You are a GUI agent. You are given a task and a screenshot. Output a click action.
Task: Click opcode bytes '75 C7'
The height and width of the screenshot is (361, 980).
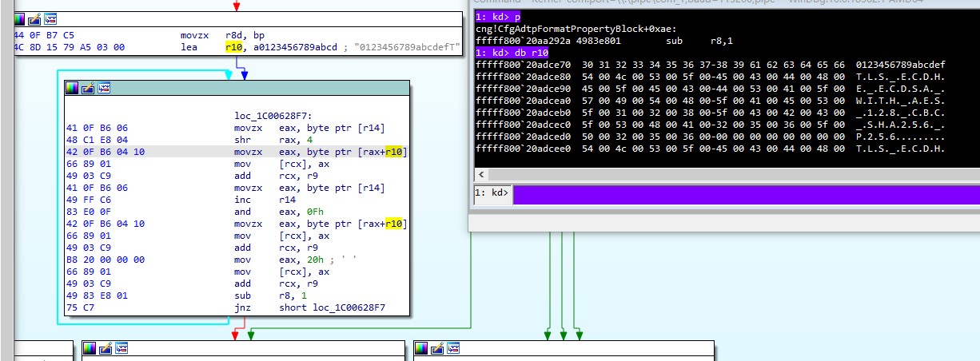(x=81, y=307)
